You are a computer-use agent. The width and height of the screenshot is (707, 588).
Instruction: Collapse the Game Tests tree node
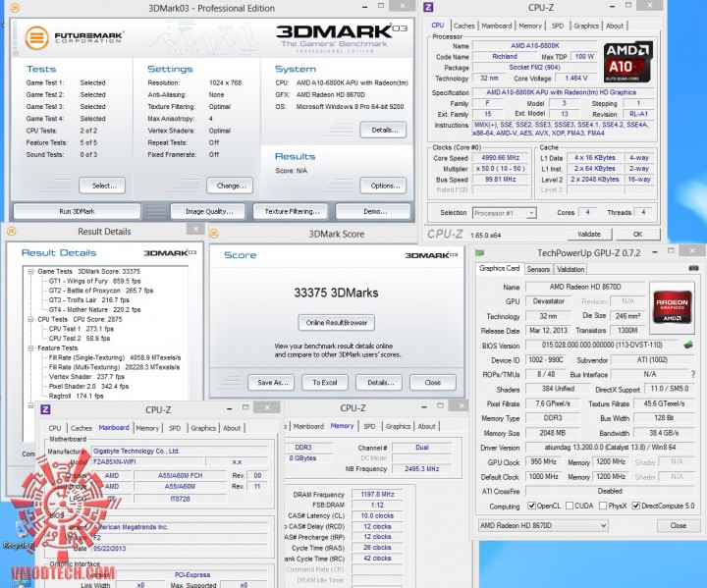[x=31, y=272]
